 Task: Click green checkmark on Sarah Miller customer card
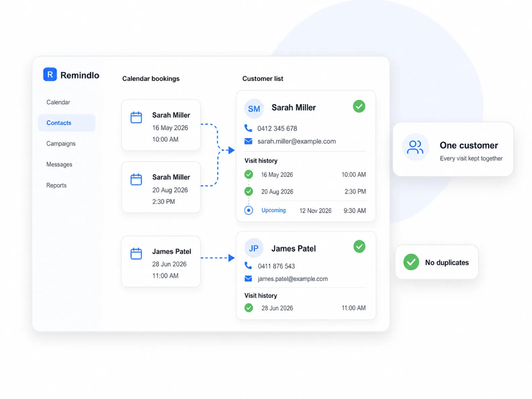tap(359, 106)
